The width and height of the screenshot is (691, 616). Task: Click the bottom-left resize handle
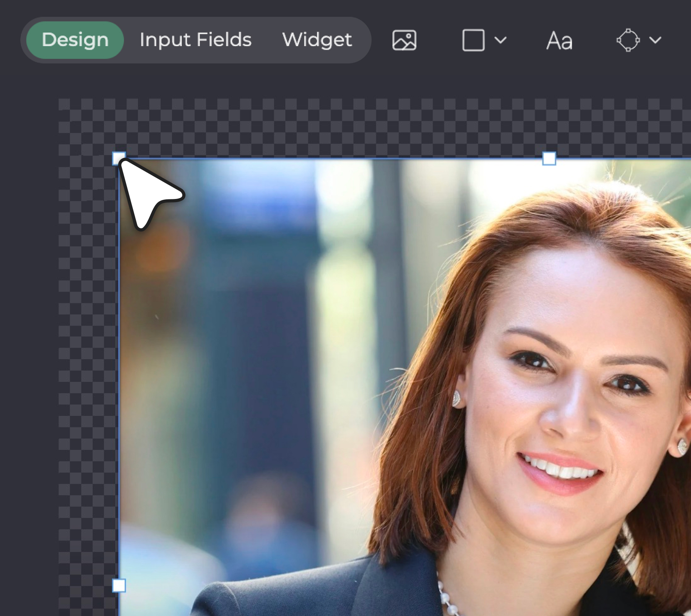[x=118, y=586]
